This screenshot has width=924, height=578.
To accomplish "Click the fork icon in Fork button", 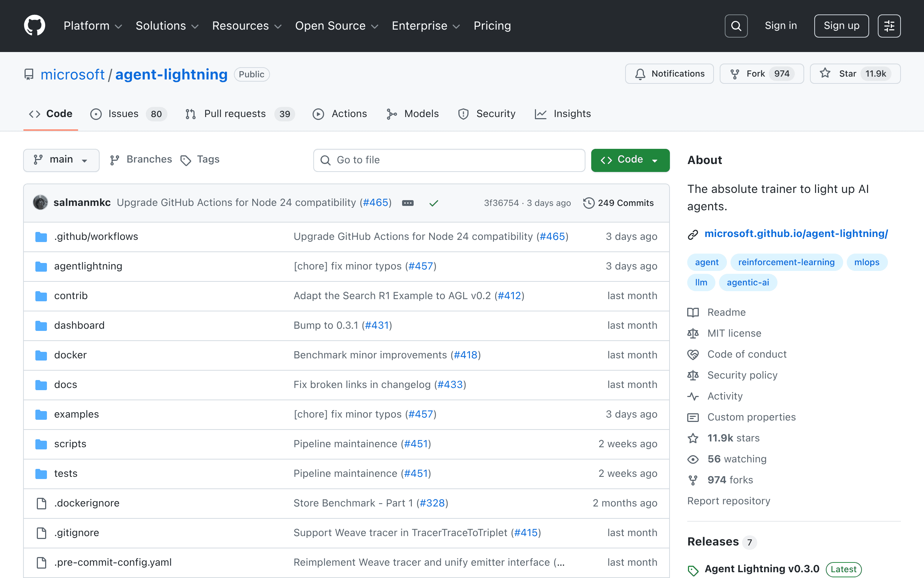I will pos(735,74).
